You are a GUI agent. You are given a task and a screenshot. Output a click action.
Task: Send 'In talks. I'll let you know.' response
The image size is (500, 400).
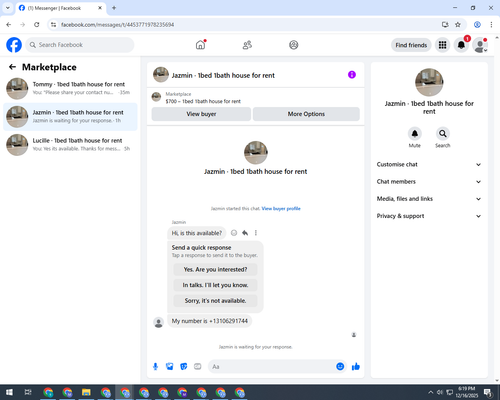pyautogui.click(x=215, y=285)
